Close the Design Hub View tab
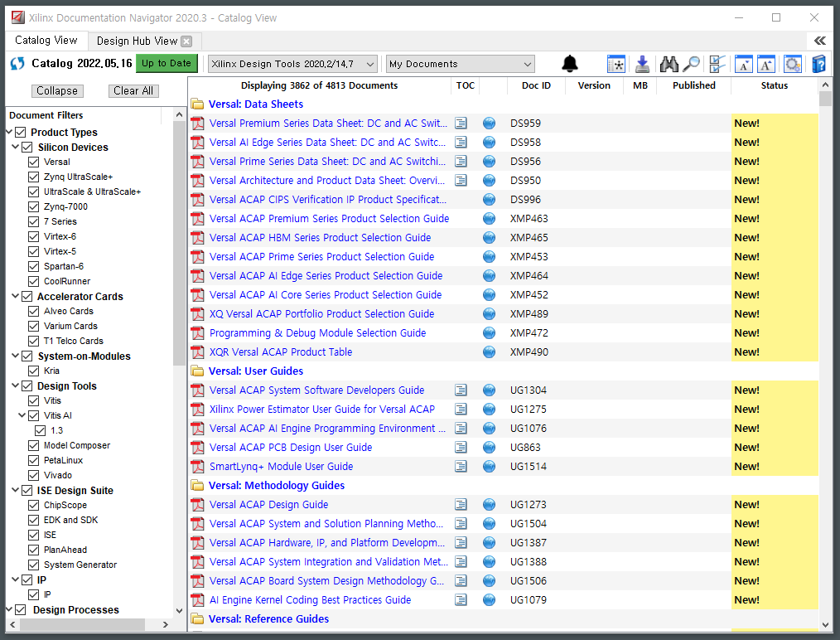840x640 pixels. point(186,41)
